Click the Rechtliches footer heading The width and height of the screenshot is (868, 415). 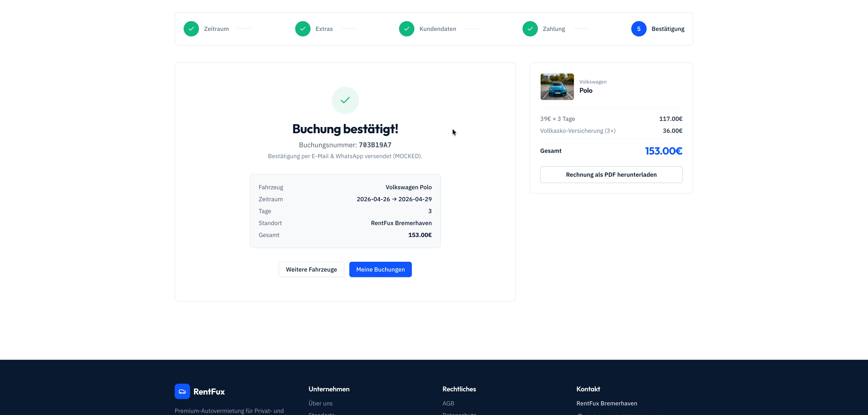[459, 389]
